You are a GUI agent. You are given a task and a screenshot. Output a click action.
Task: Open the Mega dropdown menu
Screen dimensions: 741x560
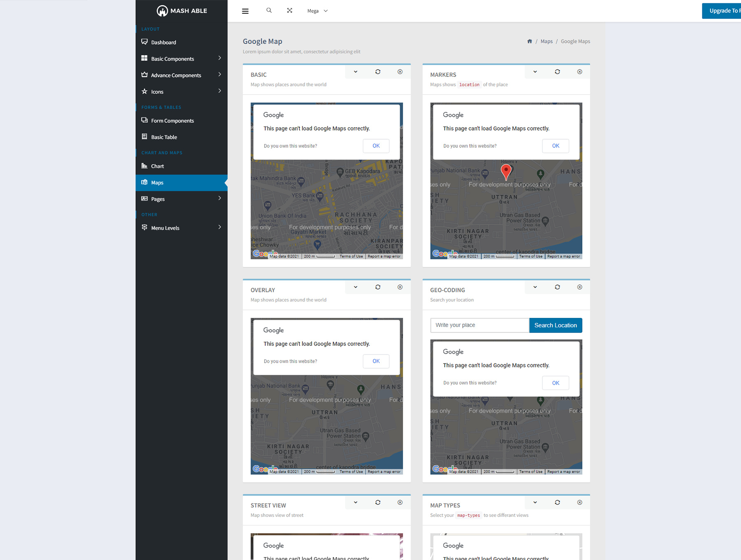point(317,11)
